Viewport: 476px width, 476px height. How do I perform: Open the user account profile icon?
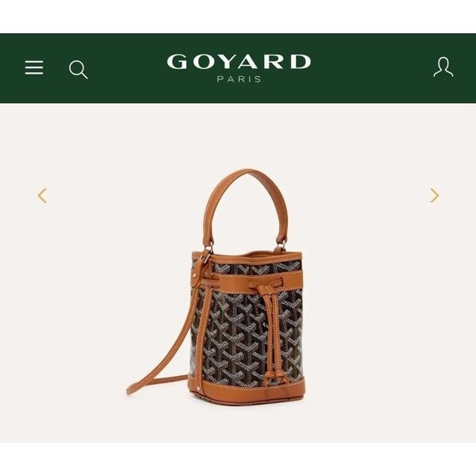pyautogui.click(x=443, y=67)
